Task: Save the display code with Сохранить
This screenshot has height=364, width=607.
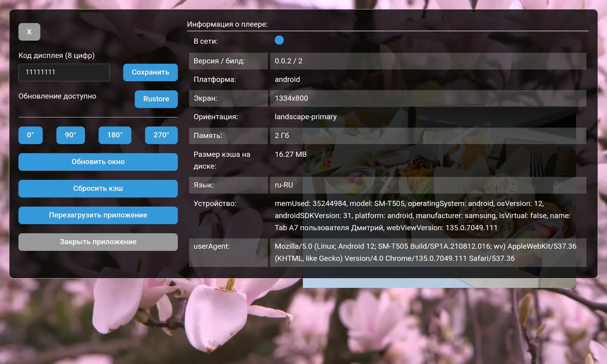Action: [150, 72]
